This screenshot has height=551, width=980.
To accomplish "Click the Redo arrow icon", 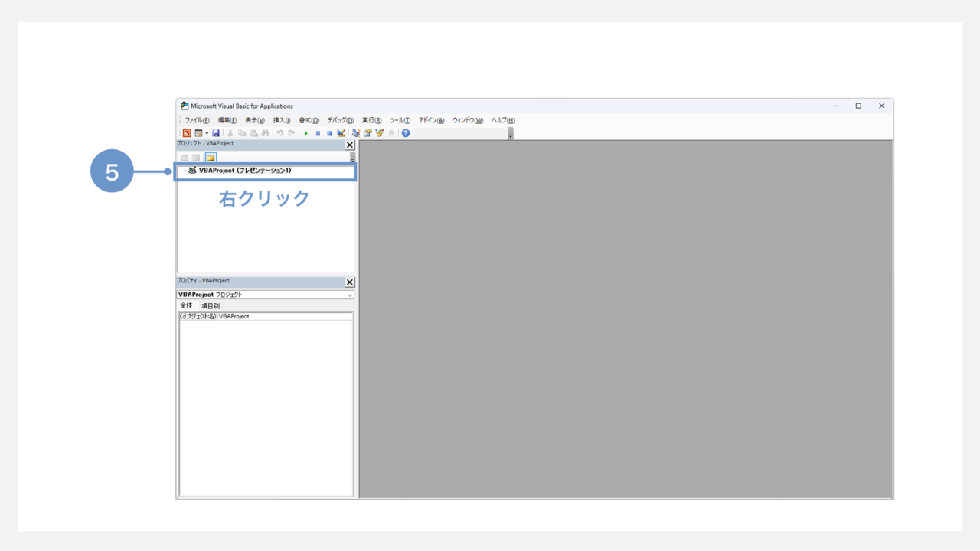I will coord(292,133).
